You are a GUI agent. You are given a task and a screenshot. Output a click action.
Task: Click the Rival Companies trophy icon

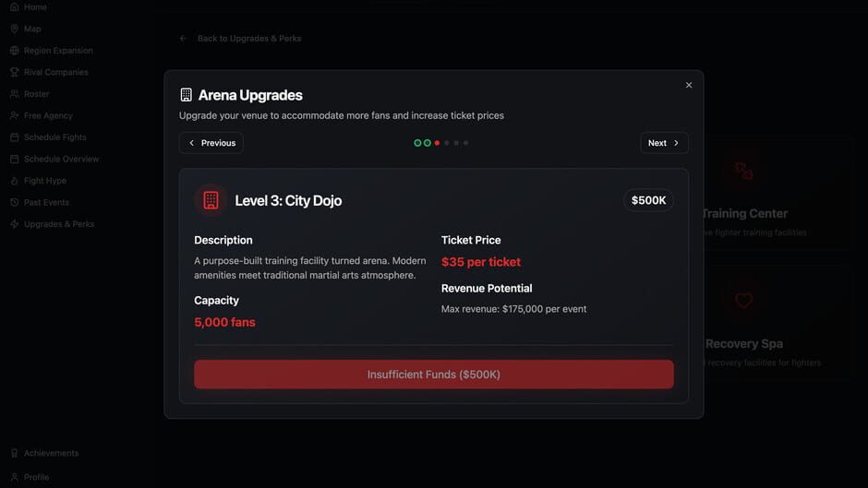(x=14, y=72)
